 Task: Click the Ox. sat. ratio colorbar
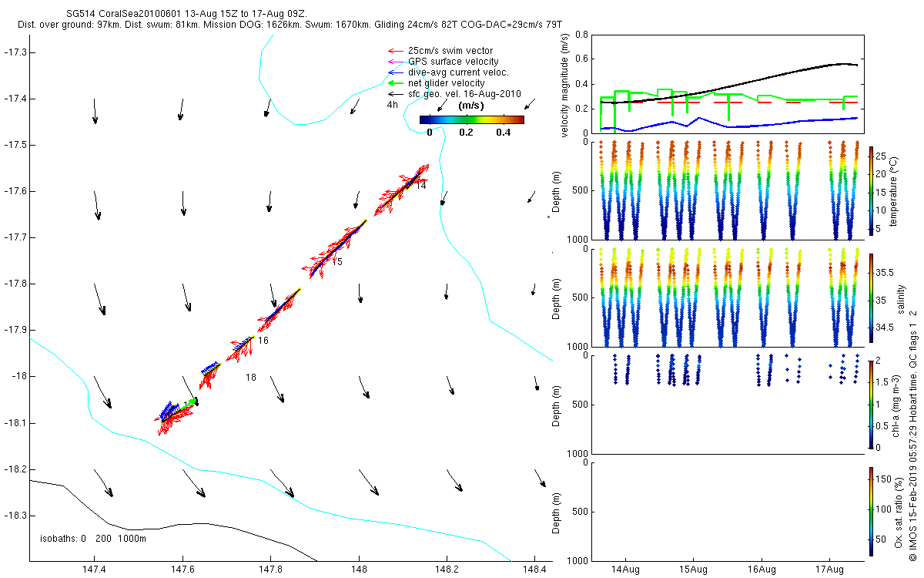871,511
